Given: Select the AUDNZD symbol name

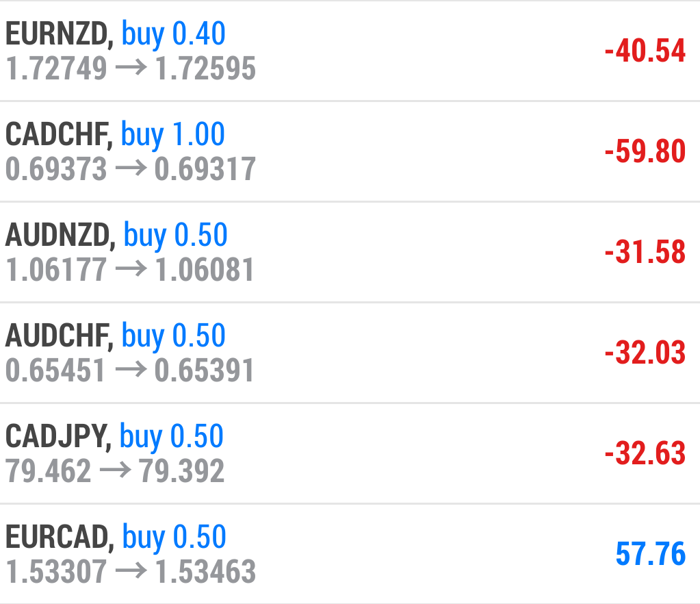Looking at the screenshot, I should click(60, 236).
